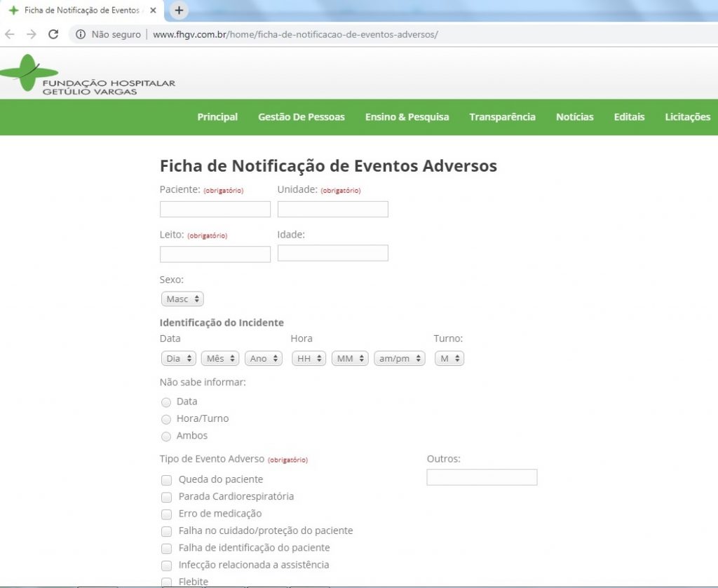Click the Paciente text field

(215, 210)
